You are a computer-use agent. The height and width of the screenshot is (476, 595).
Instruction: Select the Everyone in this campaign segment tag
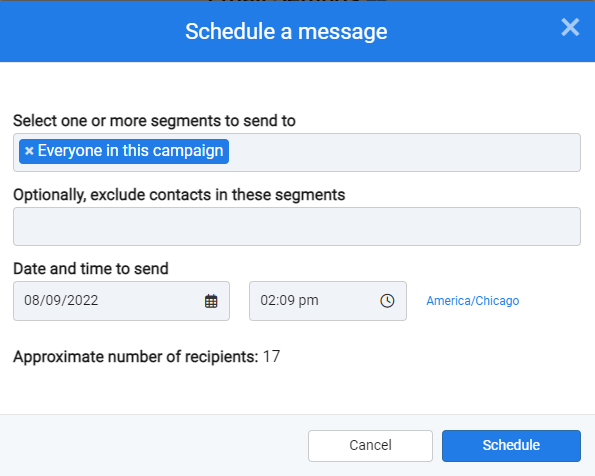coord(124,151)
